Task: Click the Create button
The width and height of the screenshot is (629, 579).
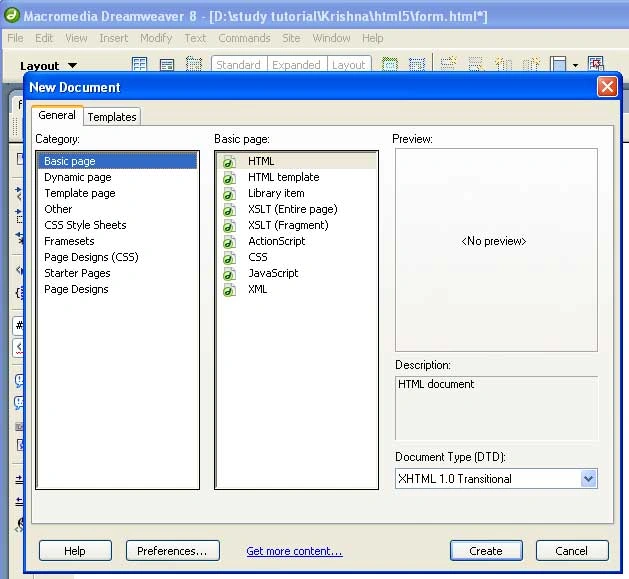Action: 486,551
